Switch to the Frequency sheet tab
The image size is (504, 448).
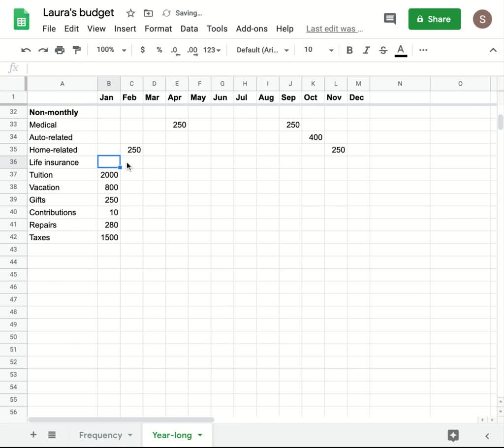pyautogui.click(x=100, y=435)
